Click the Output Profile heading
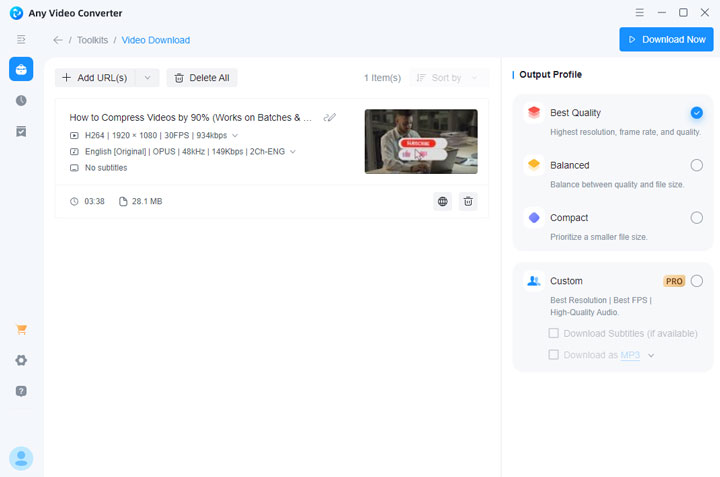The height and width of the screenshot is (477, 720). pyautogui.click(x=550, y=74)
